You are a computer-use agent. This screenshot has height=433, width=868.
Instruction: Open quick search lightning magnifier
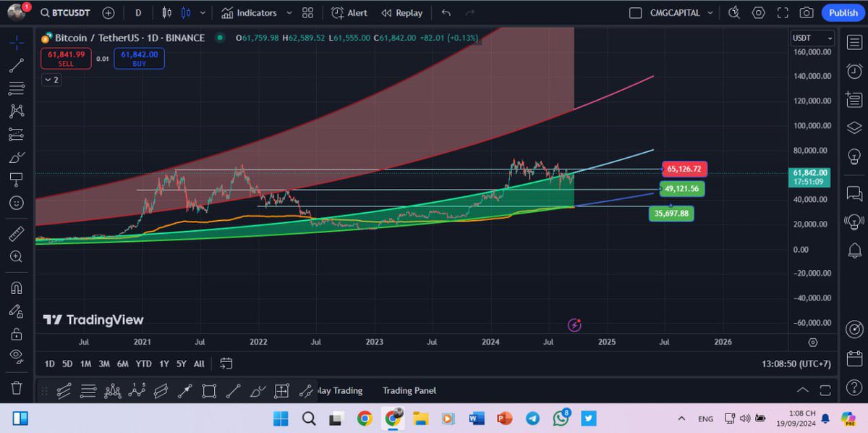pos(734,13)
